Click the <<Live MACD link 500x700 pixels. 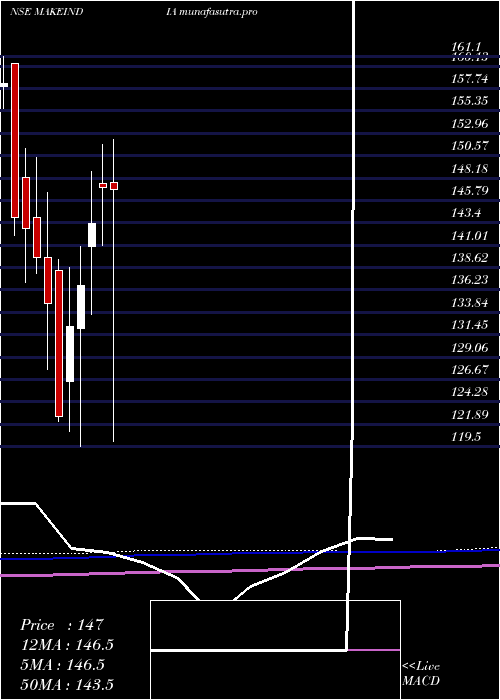click(421, 673)
